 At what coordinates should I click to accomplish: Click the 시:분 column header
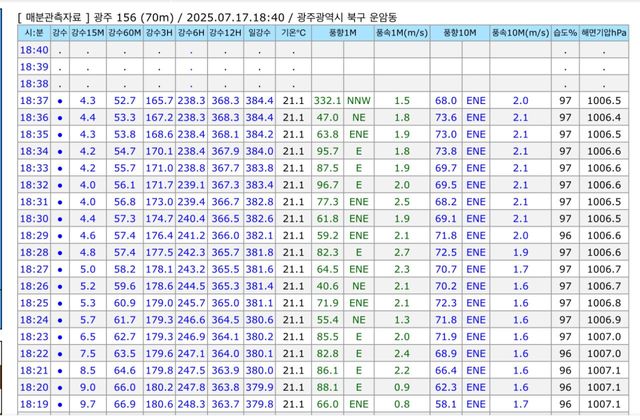[34, 33]
